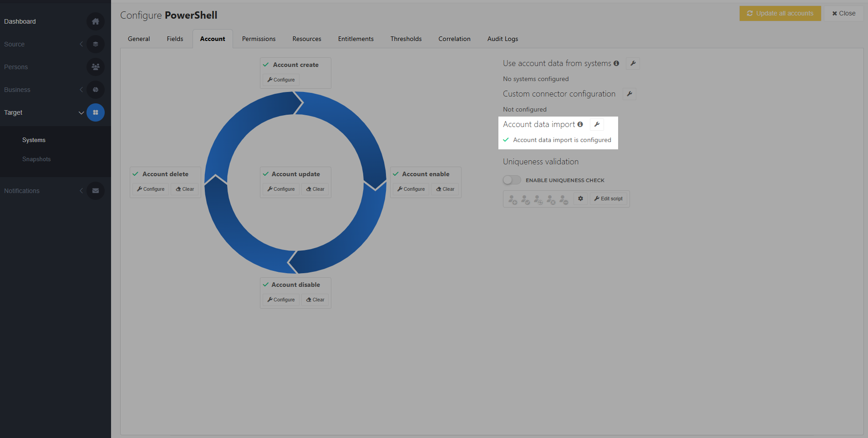Click info icon beside Use account data from systems
868x438 pixels.
616,63
